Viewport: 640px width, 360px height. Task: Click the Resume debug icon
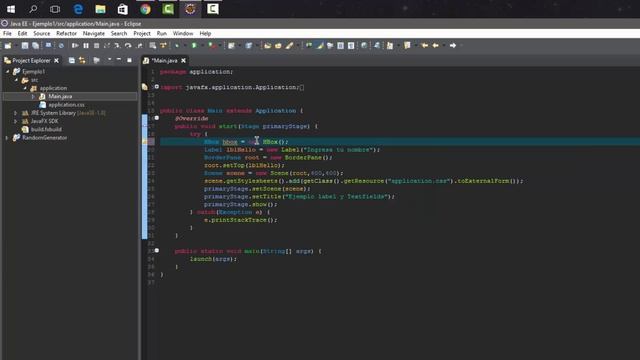[75, 46]
